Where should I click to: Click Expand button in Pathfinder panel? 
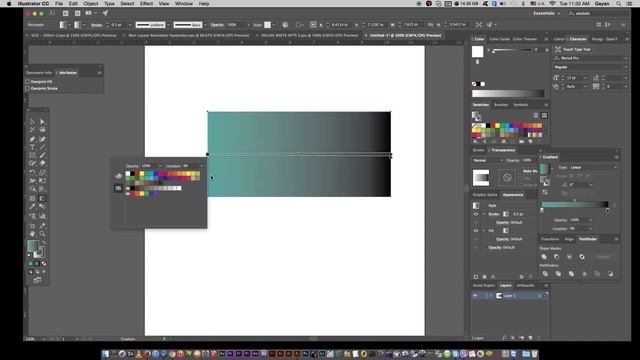coord(603,257)
